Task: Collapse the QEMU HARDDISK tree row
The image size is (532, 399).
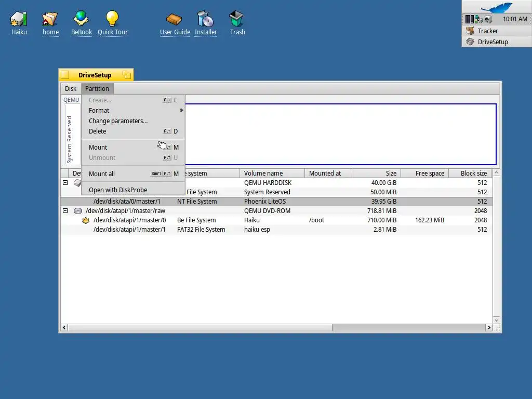Action: coord(65,182)
